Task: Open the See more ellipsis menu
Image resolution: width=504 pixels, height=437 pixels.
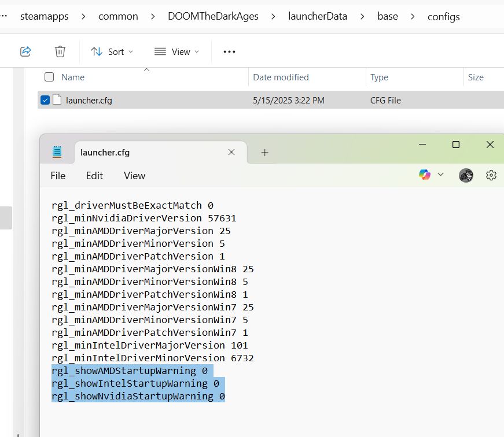Action: pos(229,51)
